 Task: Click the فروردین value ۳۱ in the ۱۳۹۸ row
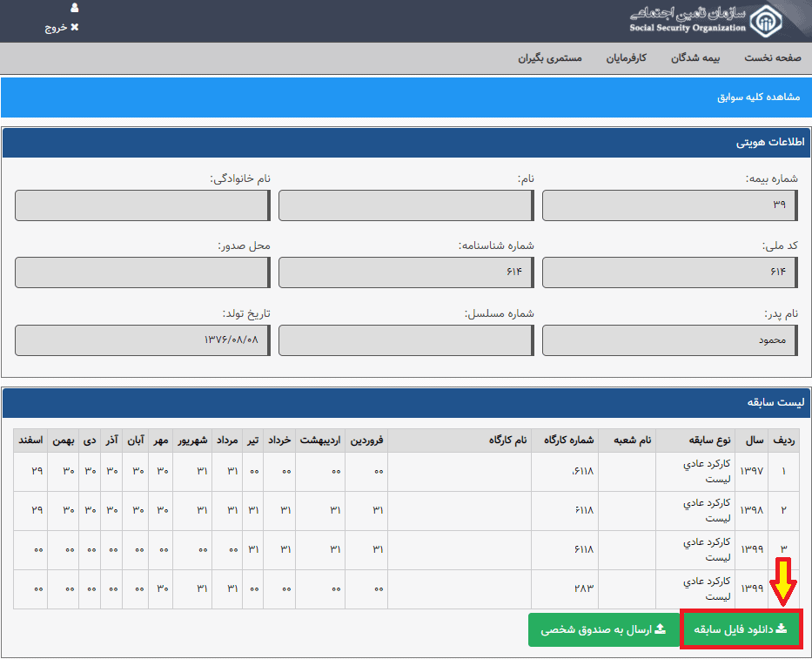click(x=378, y=510)
